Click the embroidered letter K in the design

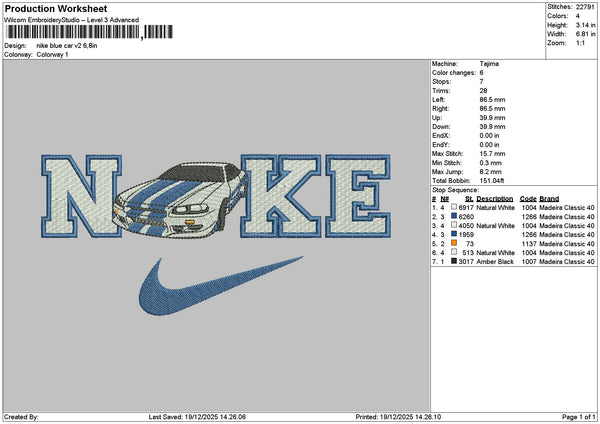pos(280,196)
